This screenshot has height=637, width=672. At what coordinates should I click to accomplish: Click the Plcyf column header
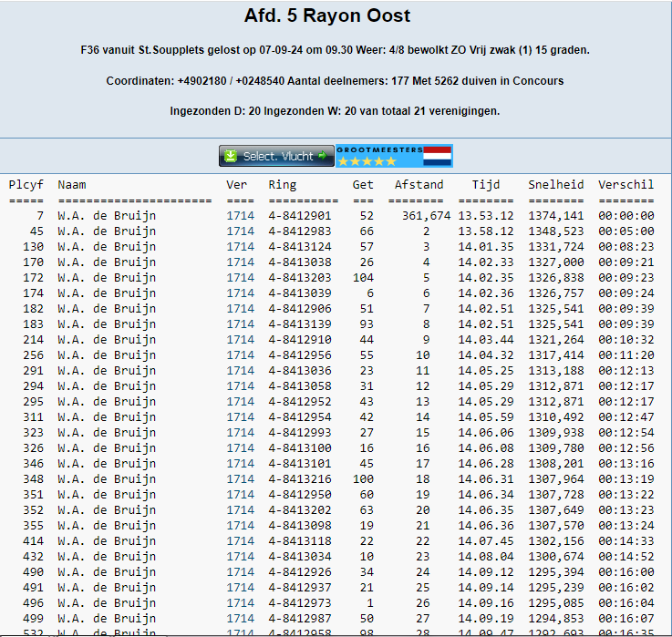[26, 185]
